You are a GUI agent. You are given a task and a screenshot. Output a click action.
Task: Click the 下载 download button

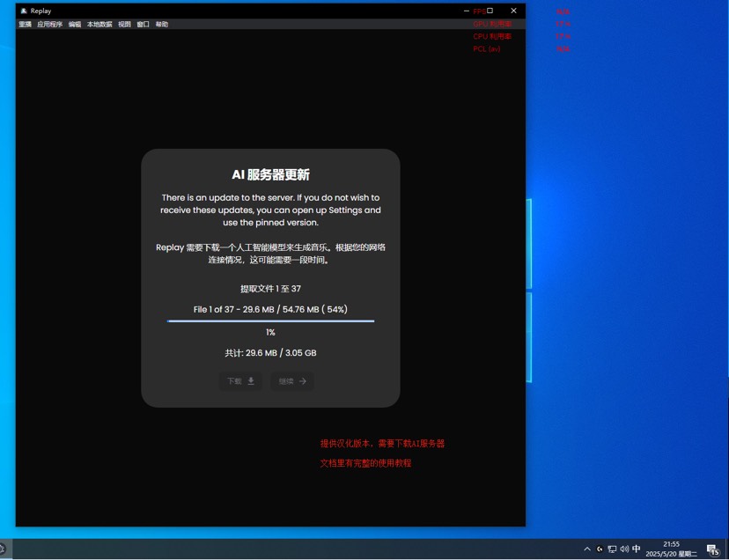click(240, 381)
